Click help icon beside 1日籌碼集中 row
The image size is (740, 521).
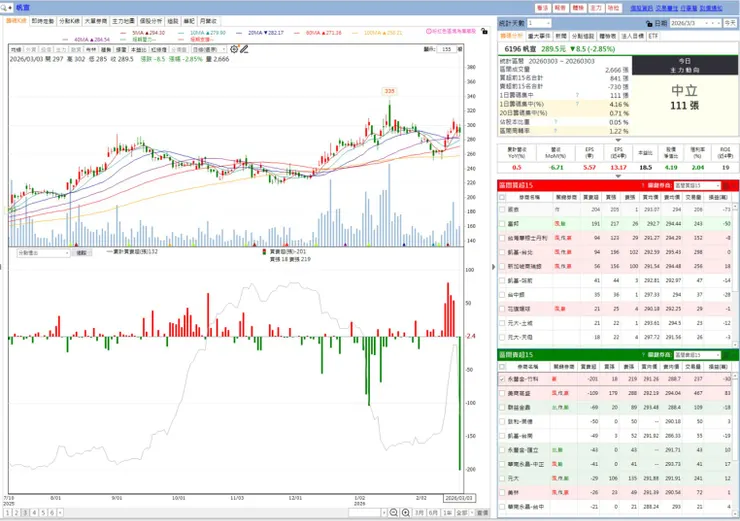[x=577, y=95]
